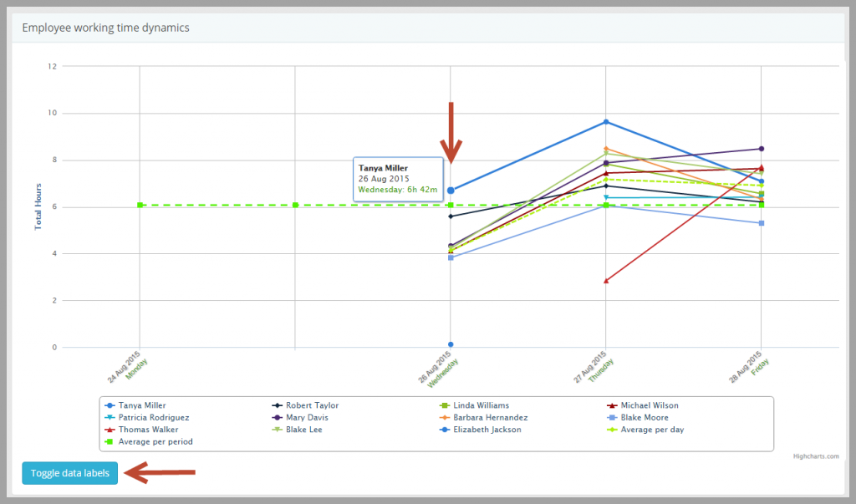Click Average per period point on Monday
The width and height of the screenshot is (856, 504).
point(140,206)
